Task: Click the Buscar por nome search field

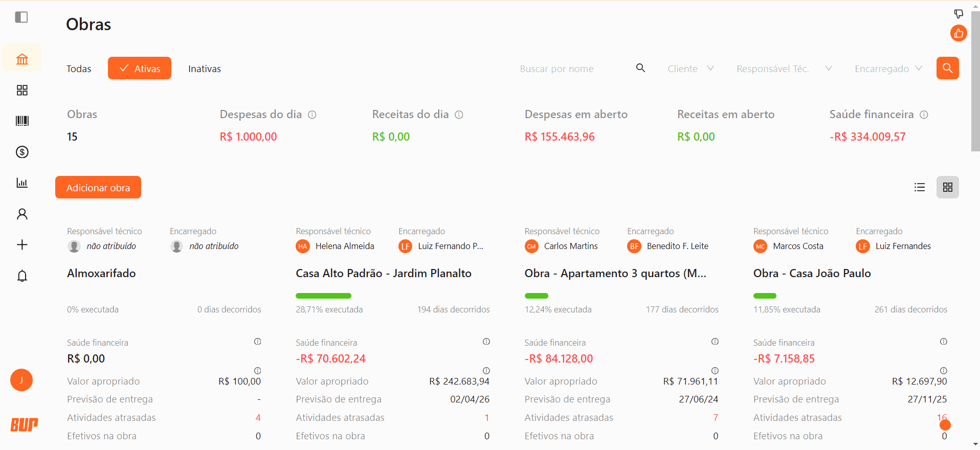Action: coord(573,69)
